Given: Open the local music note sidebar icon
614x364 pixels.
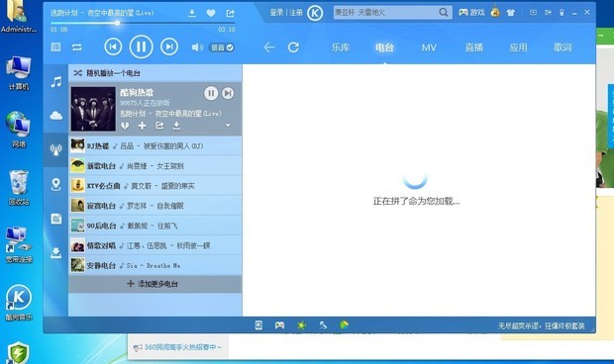Looking at the screenshot, I should coord(56,82).
